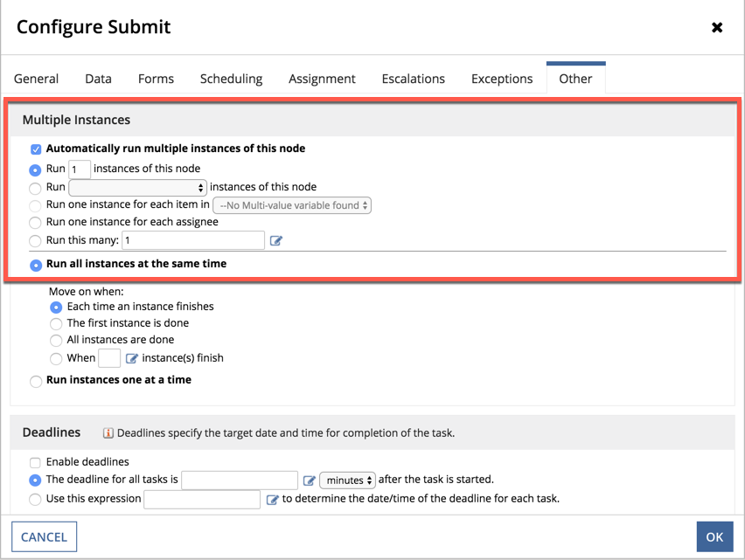This screenshot has height=560, width=745.
Task: Click the When instances count field
Action: point(109,358)
